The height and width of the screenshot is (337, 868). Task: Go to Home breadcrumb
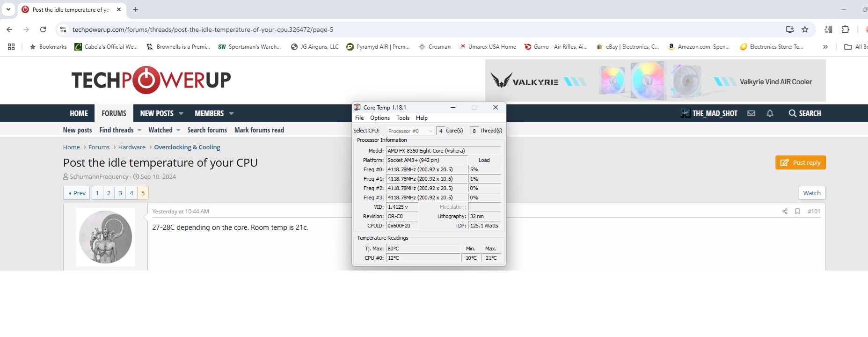(x=72, y=147)
